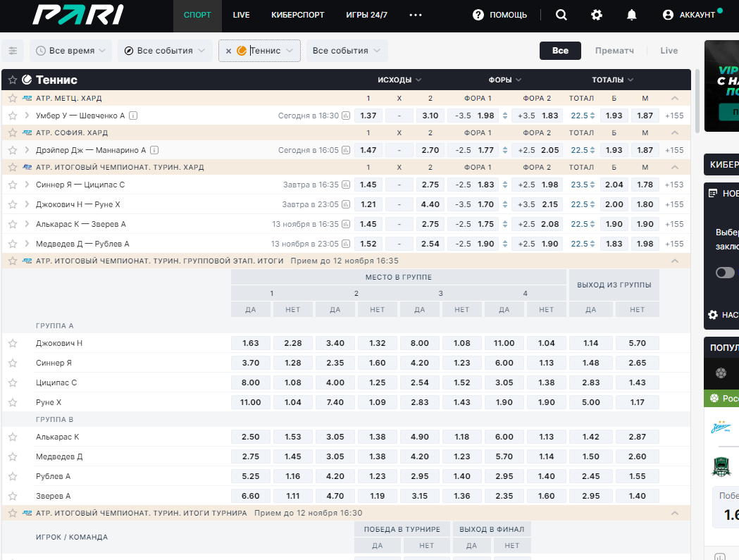The width and height of the screenshot is (739, 560).
Task: Select the Прематч filter tab
Action: (614, 51)
